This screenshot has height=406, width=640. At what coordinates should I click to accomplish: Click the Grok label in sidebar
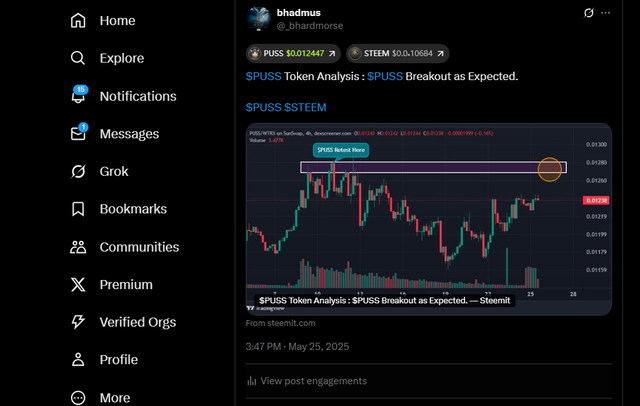114,171
